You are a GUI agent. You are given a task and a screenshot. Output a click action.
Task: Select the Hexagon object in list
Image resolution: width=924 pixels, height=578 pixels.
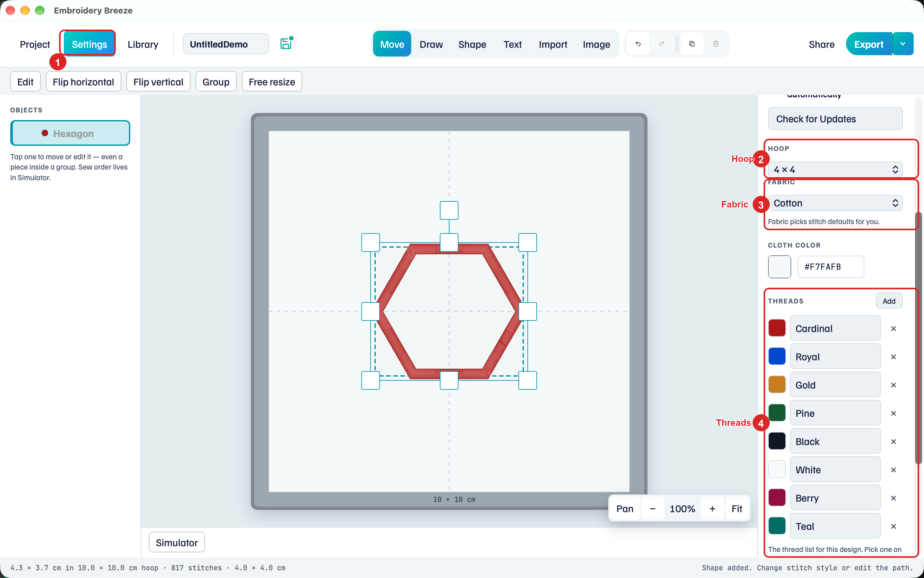(70, 133)
